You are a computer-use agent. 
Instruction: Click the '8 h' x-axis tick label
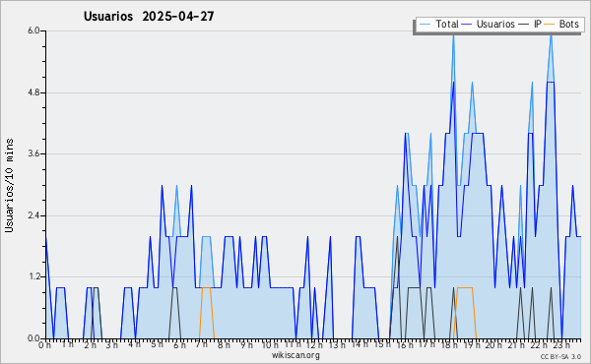pos(224,345)
